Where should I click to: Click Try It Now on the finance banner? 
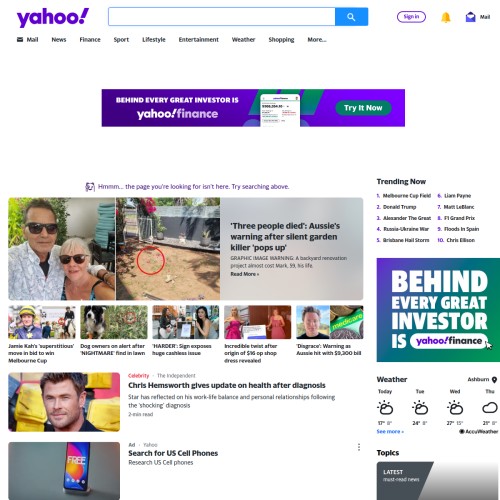point(363,108)
